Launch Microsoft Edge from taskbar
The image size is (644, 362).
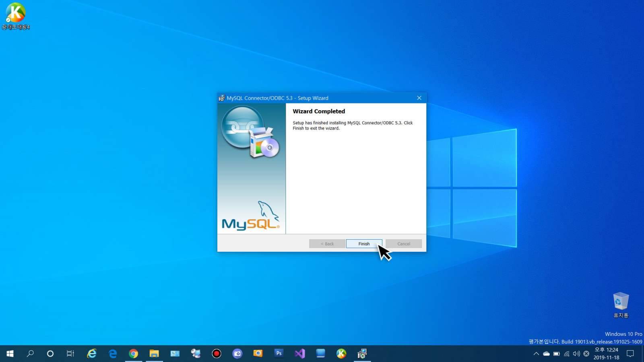[x=113, y=354]
